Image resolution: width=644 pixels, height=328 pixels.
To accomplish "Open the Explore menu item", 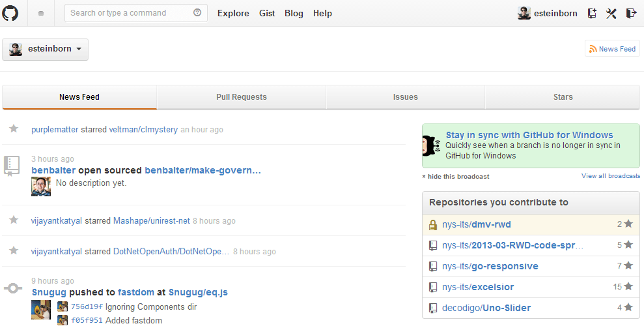I will (x=233, y=13).
